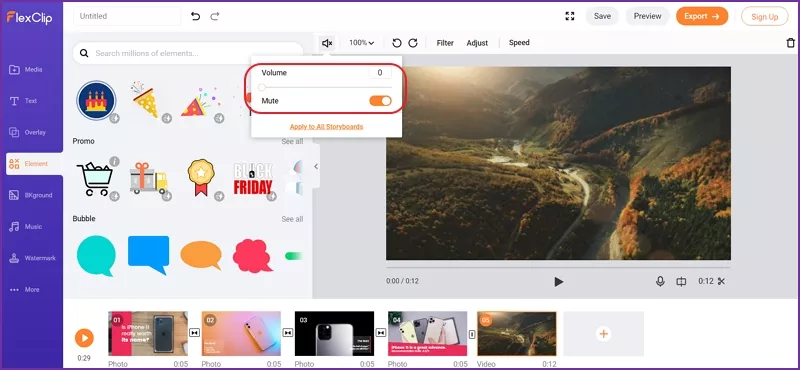Play the video in preview player
This screenshot has width=800, height=370.
pyautogui.click(x=559, y=282)
